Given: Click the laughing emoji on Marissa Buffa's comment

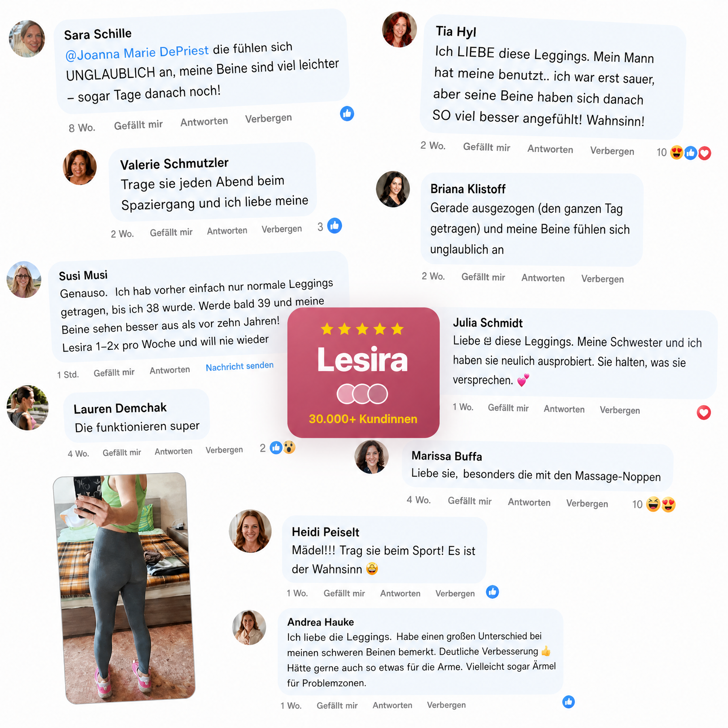Looking at the screenshot, I should (653, 504).
